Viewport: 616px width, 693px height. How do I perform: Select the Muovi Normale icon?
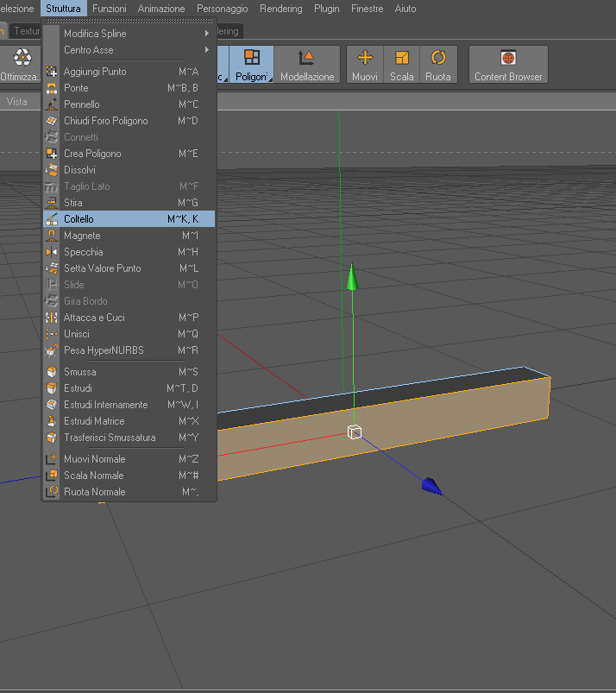pyautogui.click(x=52, y=459)
